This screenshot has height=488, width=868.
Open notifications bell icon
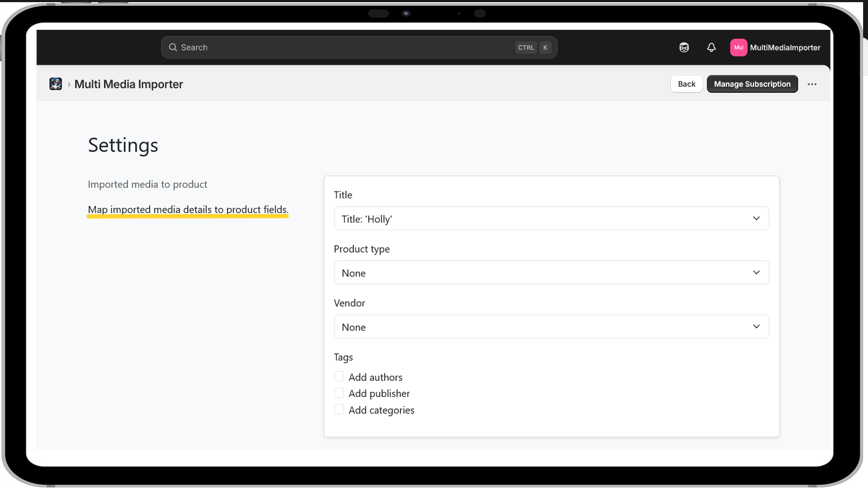(711, 48)
